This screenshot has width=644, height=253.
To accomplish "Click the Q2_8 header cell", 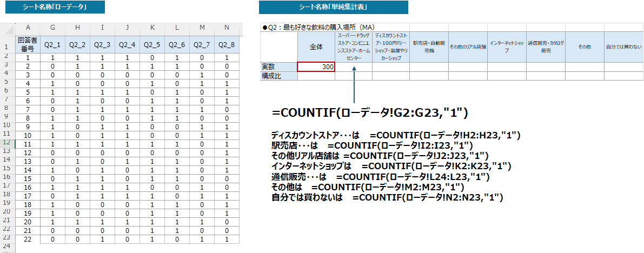I will coord(227,44).
